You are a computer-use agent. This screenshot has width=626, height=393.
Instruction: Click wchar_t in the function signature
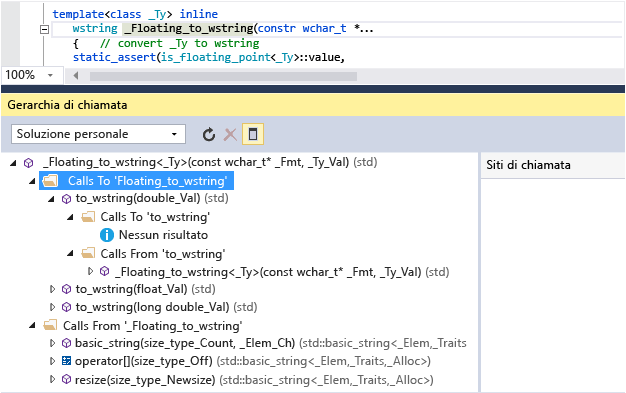324,28
